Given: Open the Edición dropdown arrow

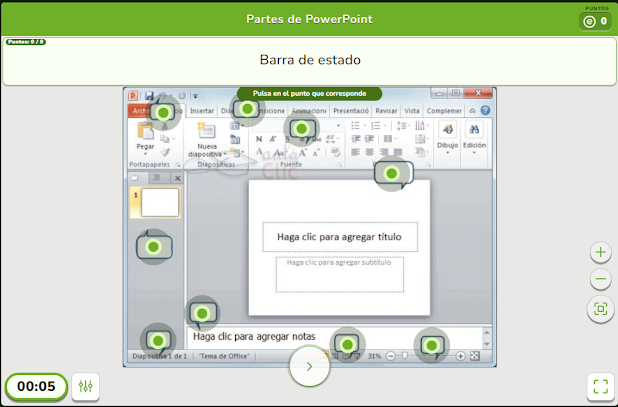Looking at the screenshot, I should pos(474,153).
